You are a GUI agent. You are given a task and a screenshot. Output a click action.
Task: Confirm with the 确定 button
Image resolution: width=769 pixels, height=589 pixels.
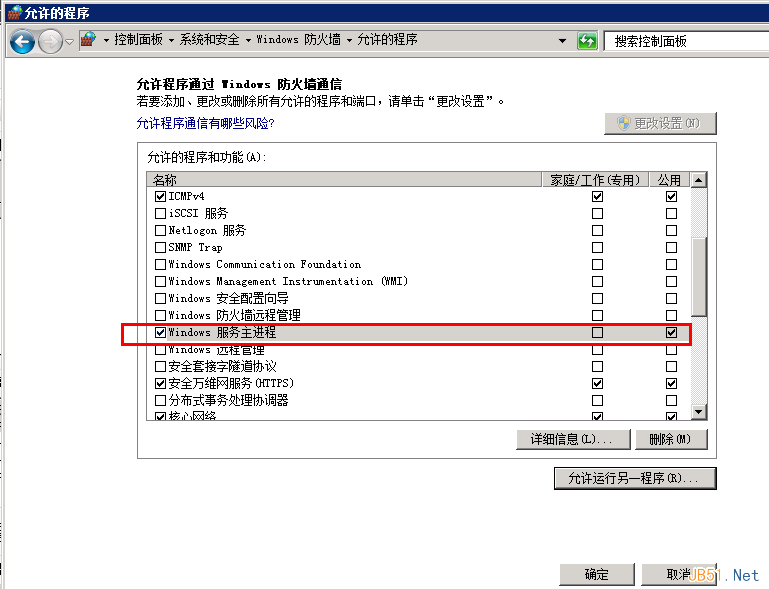tap(597, 574)
